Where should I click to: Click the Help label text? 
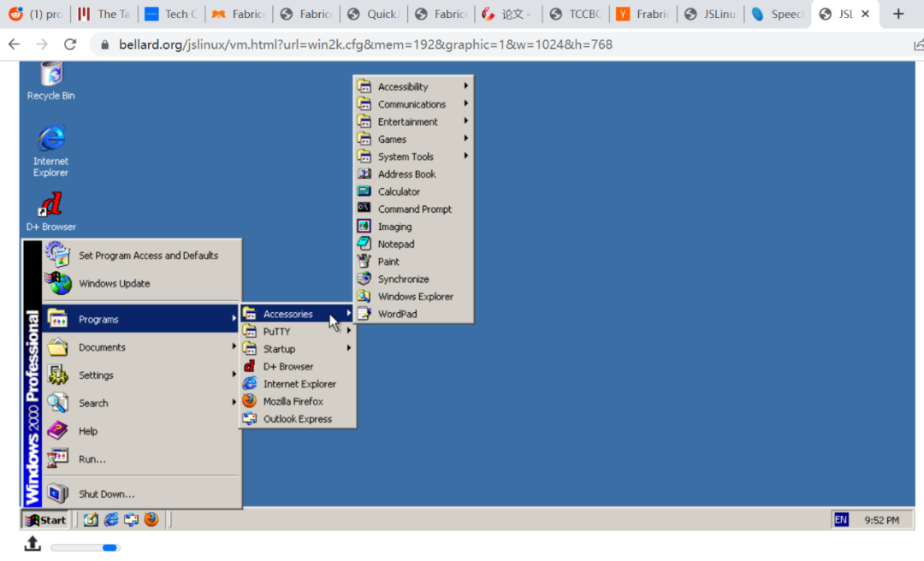pos(88,431)
